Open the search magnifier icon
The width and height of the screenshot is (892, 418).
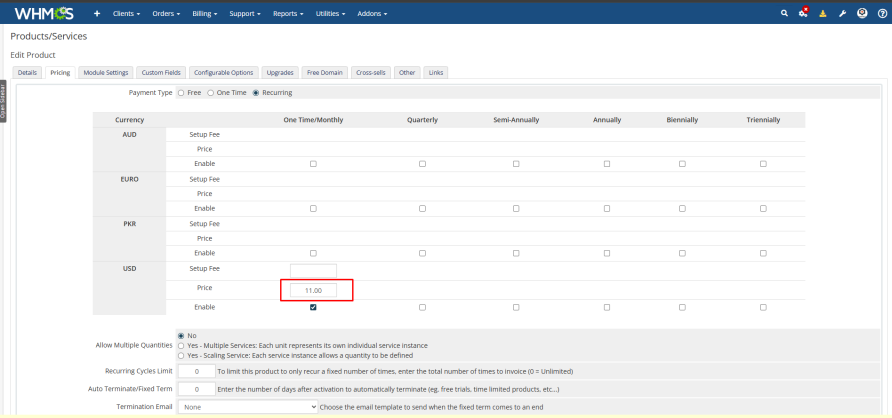coord(784,14)
